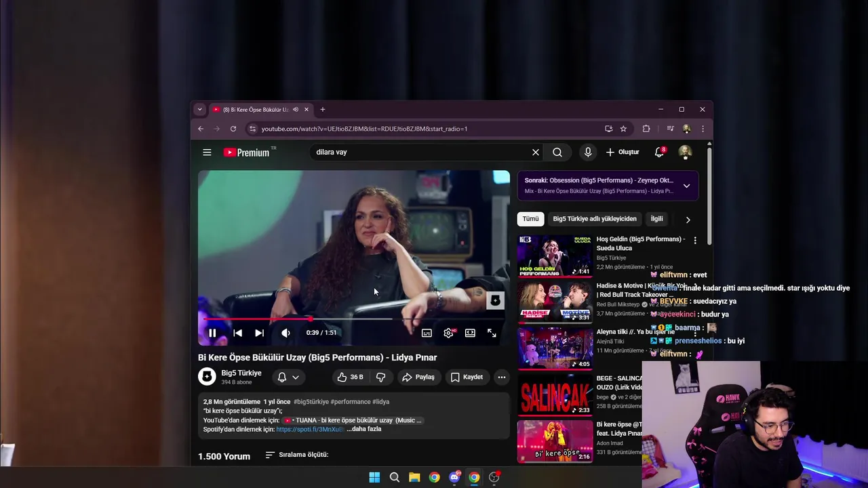Image resolution: width=868 pixels, height=488 pixels.
Task: Open Hoş Geldin Sueda Uluca thumbnail
Action: 555,256
